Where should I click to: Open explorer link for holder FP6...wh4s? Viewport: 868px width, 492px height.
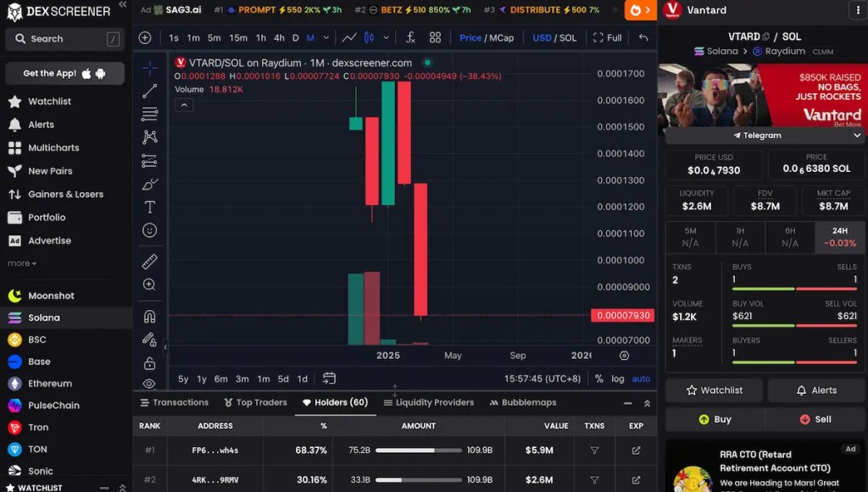pyautogui.click(x=636, y=451)
